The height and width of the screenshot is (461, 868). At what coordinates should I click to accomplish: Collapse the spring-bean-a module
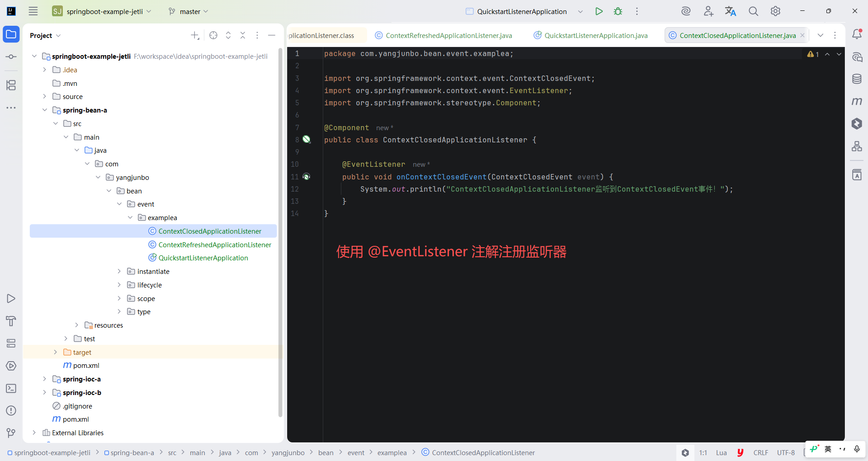(x=44, y=110)
